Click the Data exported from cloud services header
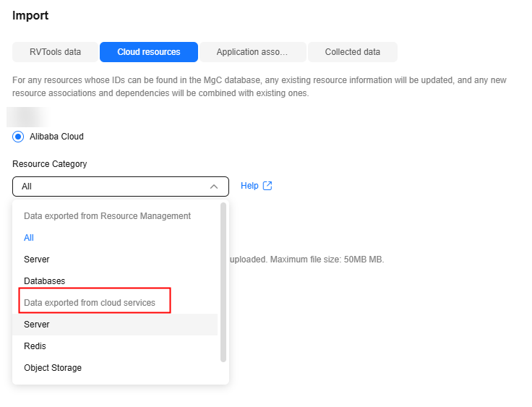Screen dimensions: 532x407 [90, 303]
